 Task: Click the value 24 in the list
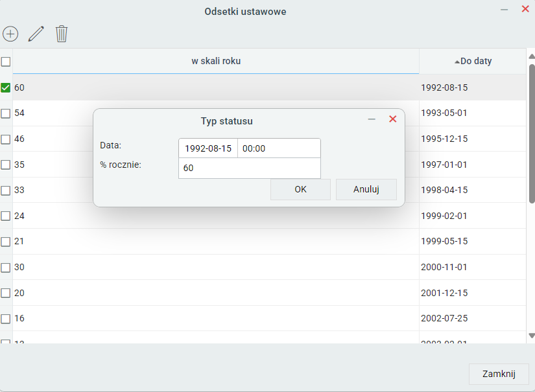click(x=19, y=216)
